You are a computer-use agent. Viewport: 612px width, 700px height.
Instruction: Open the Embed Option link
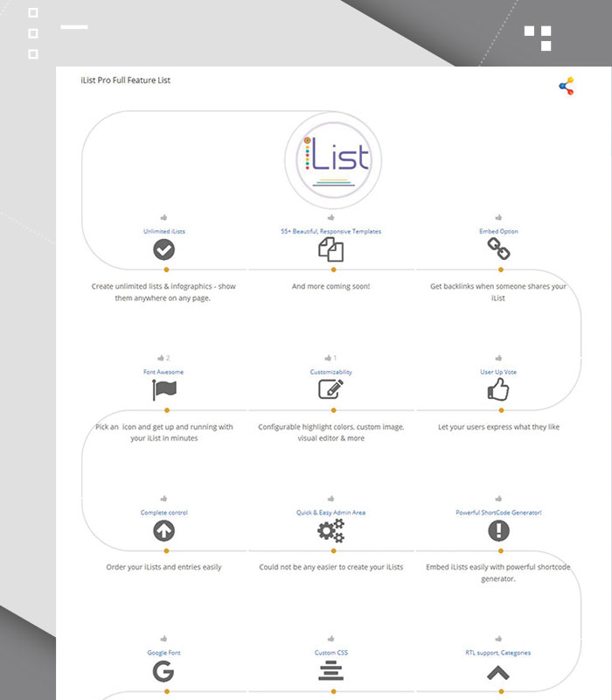point(498,231)
